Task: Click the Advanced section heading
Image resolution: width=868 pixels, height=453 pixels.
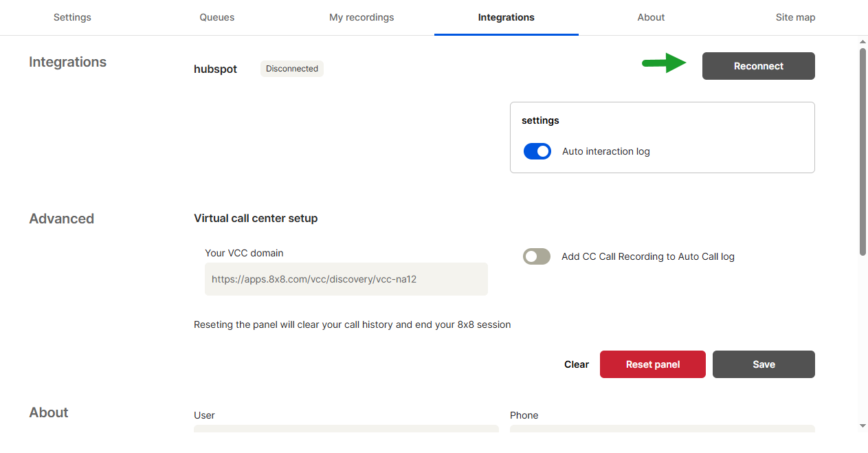Action: pos(62,219)
